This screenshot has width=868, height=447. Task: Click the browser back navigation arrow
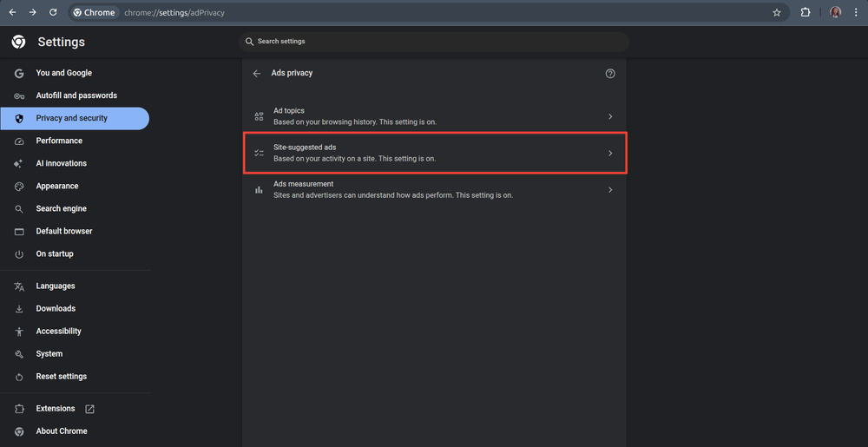click(12, 13)
